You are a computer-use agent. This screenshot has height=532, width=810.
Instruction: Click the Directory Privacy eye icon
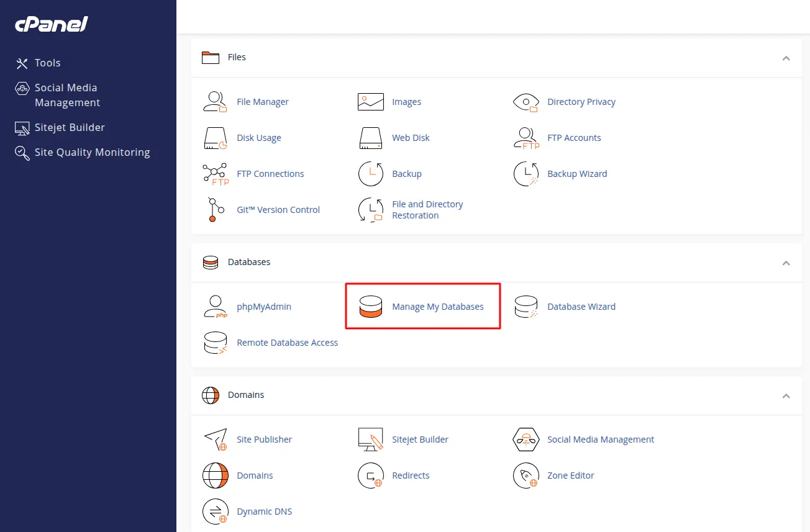coord(526,102)
